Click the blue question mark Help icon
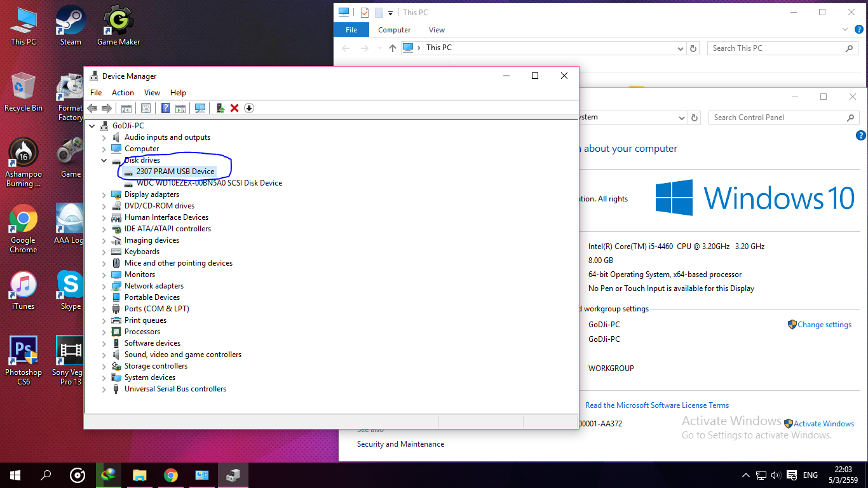868x488 pixels. tap(165, 108)
